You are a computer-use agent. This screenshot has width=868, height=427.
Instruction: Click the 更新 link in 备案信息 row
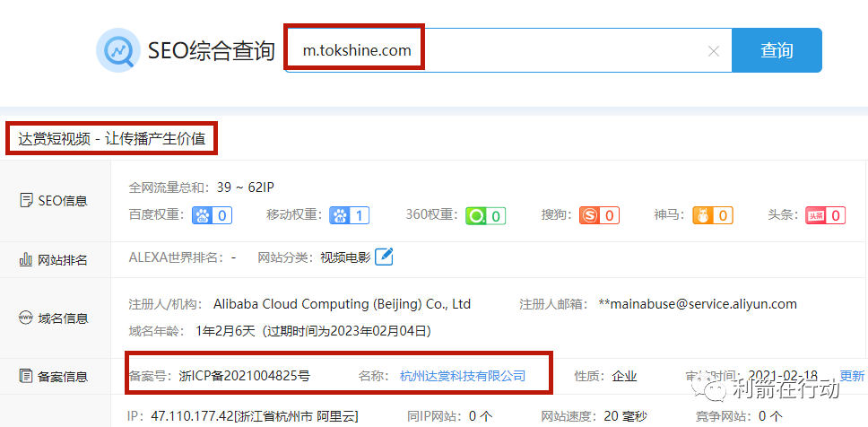tap(852, 376)
